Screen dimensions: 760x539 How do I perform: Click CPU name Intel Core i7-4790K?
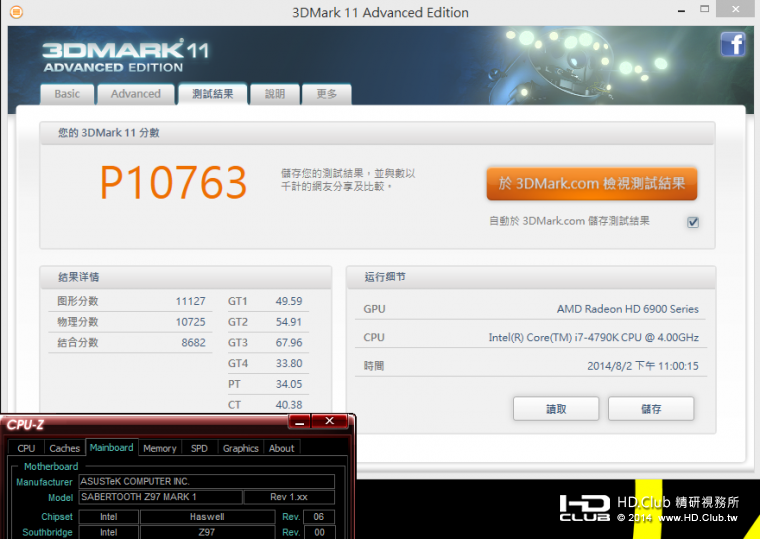[x=594, y=338]
